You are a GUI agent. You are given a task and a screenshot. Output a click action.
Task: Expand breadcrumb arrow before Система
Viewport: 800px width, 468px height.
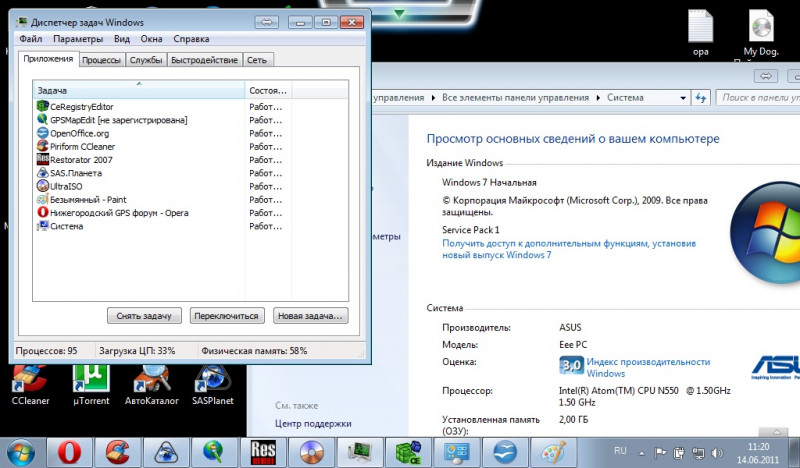pos(598,97)
